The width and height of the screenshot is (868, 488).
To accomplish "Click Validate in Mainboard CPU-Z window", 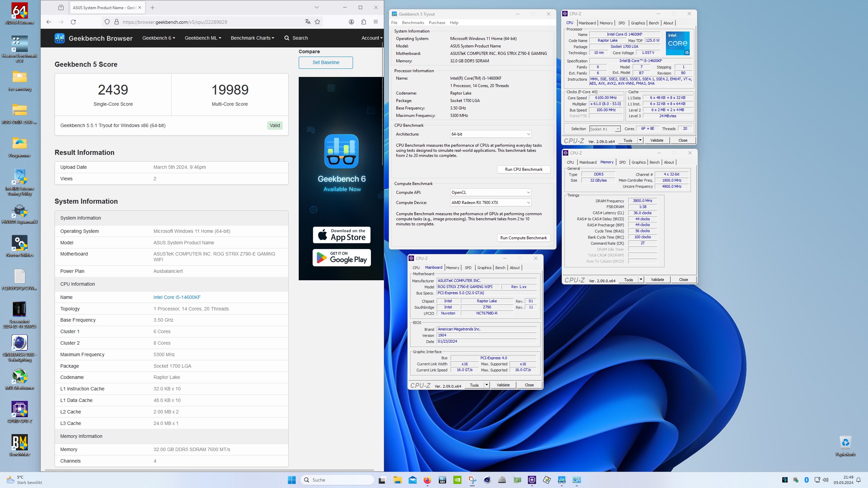I will click(503, 385).
